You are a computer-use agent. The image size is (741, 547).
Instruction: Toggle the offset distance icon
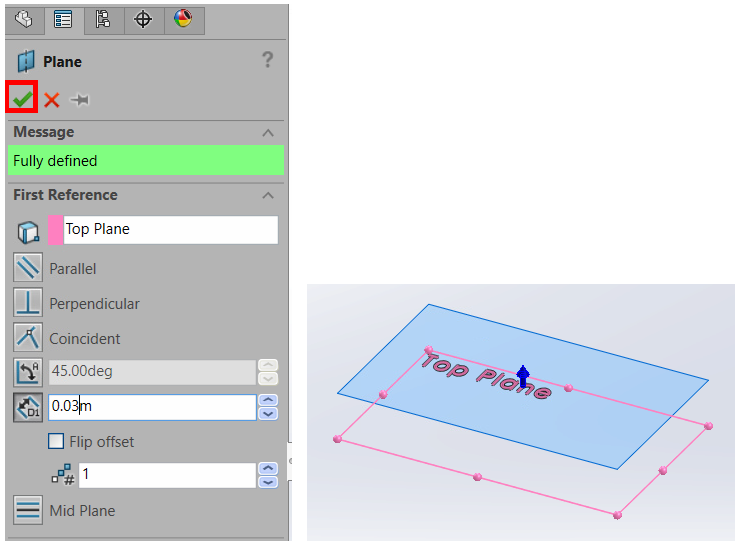coord(28,407)
